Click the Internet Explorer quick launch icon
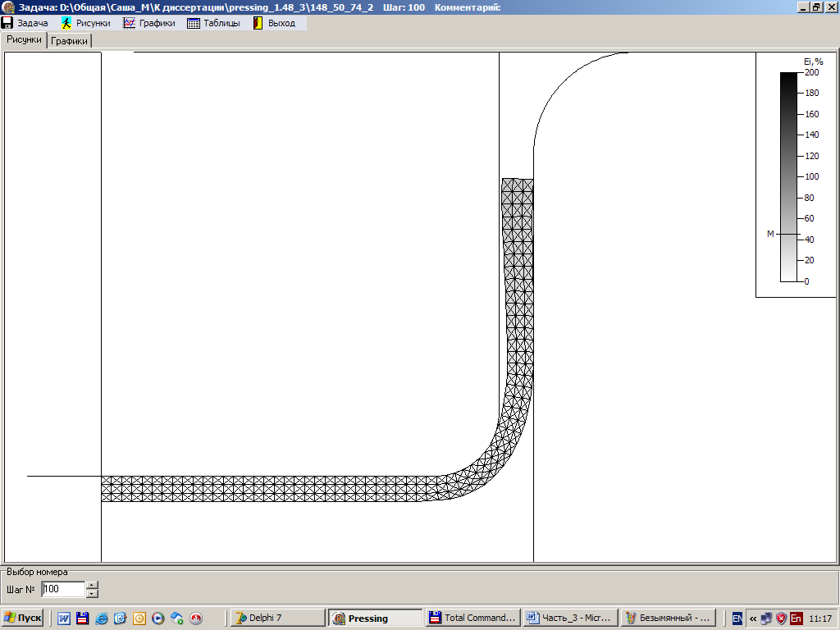The image size is (840, 630). click(102, 619)
